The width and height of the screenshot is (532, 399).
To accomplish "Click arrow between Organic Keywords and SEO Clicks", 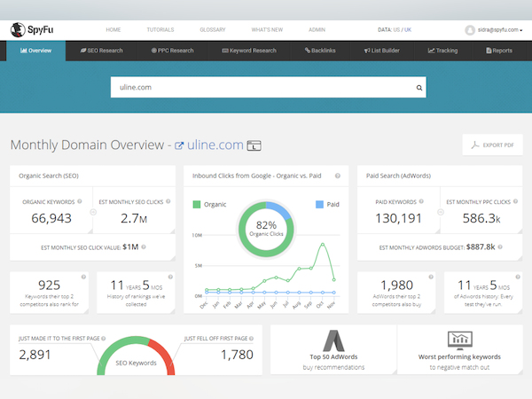I will point(93,212).
